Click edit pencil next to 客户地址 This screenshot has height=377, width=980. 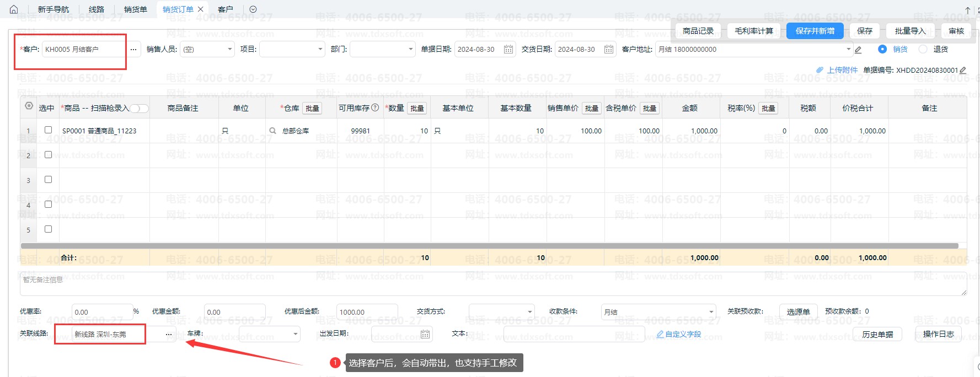click(858, 50)
